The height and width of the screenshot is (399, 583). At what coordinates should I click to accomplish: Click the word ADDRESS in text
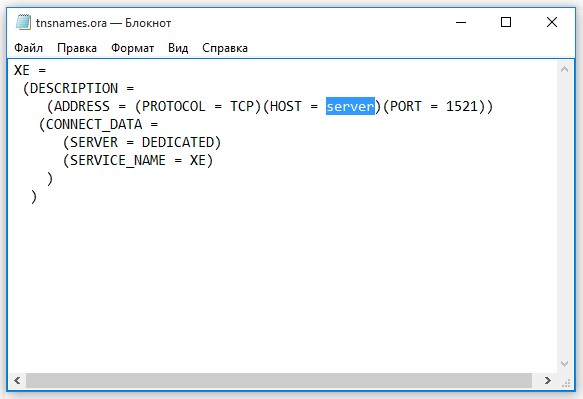point(82,106)
